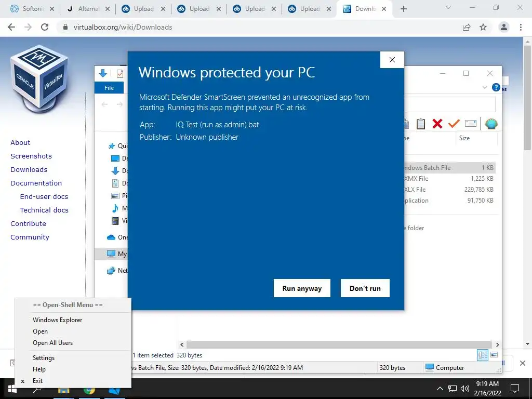
Task: Open a new browser tab
Action: (x=403, y=9)
